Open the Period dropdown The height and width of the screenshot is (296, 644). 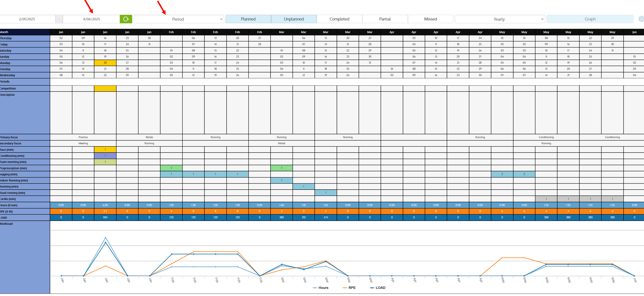tap(178, 19)
